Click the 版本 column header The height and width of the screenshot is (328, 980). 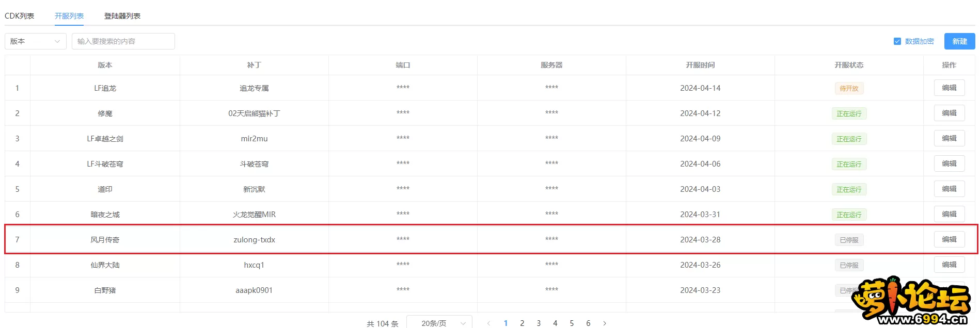tap(105, 65)
